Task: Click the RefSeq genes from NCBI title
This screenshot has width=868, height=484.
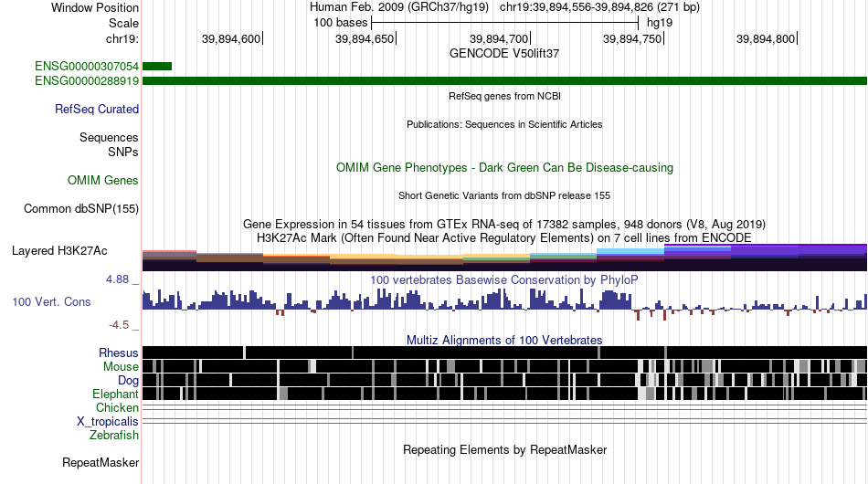Action: [505, 96]
